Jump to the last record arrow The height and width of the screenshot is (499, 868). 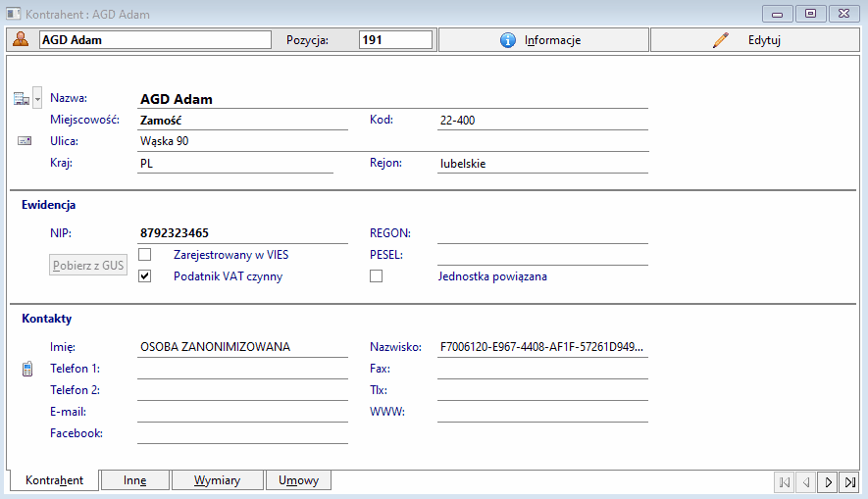pyautogui.click(x=849, y=482)
